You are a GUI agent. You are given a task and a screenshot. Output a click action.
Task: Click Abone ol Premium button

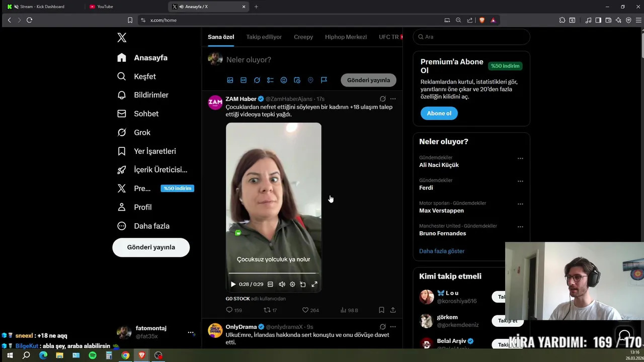[439, 113]
